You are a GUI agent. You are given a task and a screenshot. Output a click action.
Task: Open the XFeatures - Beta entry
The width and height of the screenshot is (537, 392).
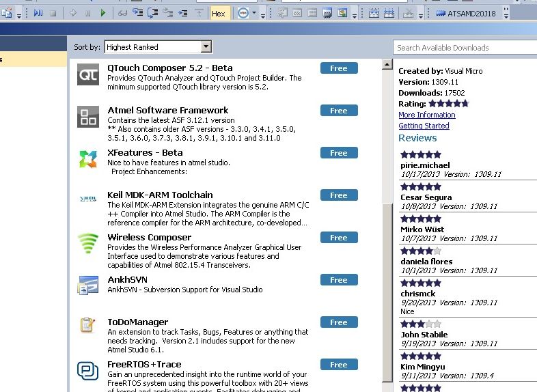pos(145,152)
